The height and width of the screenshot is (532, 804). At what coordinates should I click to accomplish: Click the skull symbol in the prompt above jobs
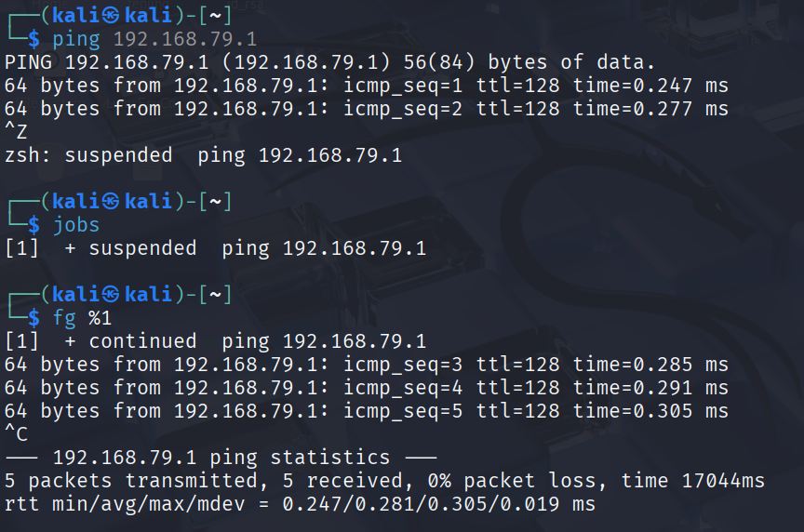[x=111, y=202]
